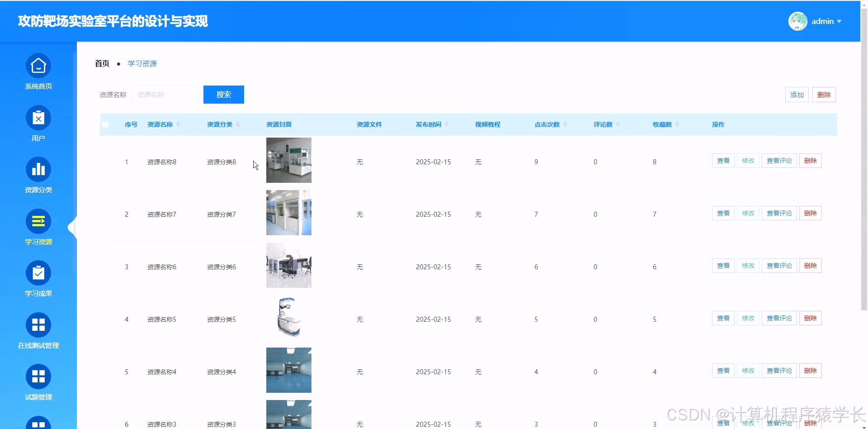The image size is (868, 429).
Task: Click the 首页 breadcrumb link
Action: click(102, 63)
